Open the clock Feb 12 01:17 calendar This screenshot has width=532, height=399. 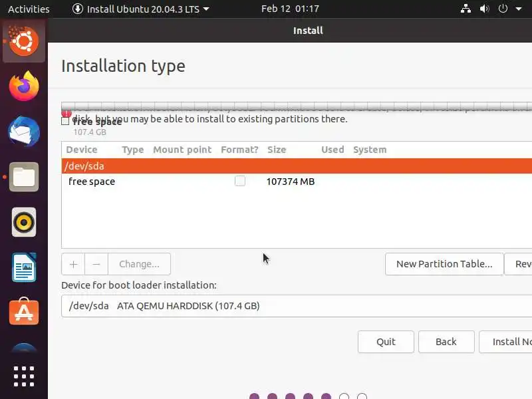pyautogui.click(x=290, y=9)
